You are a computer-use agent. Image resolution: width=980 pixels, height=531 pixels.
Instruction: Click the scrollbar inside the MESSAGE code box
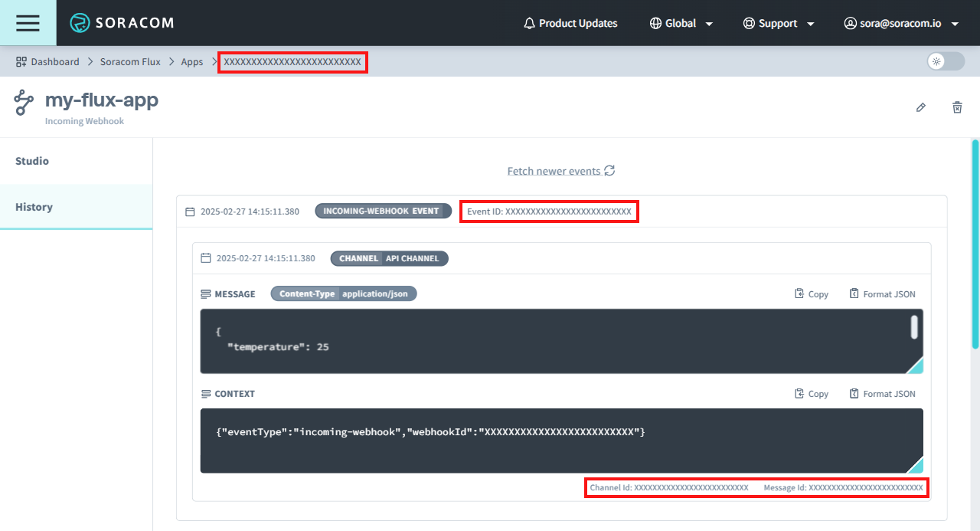click(x=914, y=326)
